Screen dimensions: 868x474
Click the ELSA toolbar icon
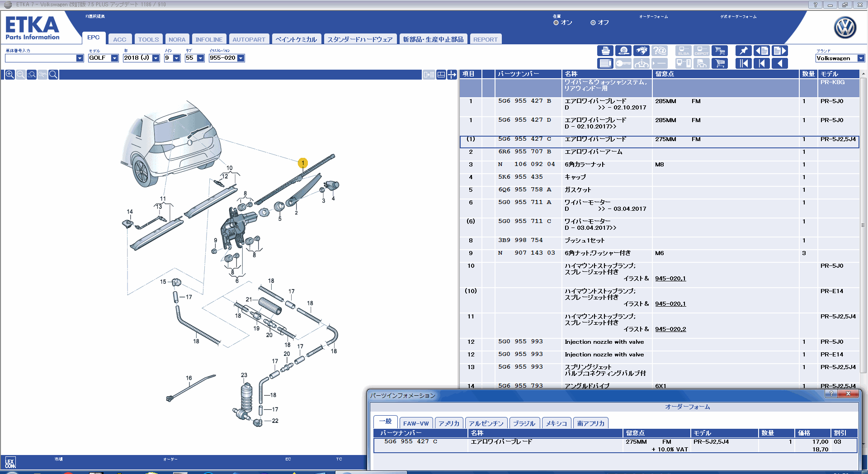[x=684, y=51]
